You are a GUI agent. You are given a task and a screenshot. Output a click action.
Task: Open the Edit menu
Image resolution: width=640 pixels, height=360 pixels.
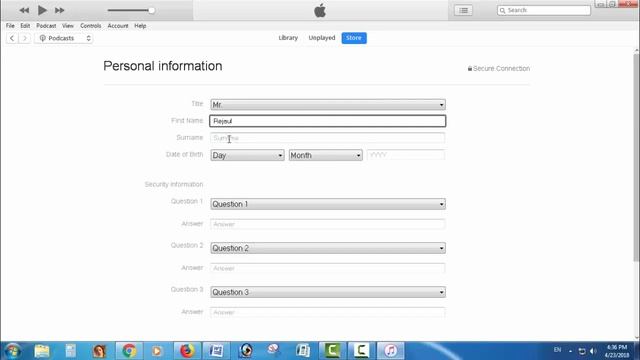coord(25,26)
